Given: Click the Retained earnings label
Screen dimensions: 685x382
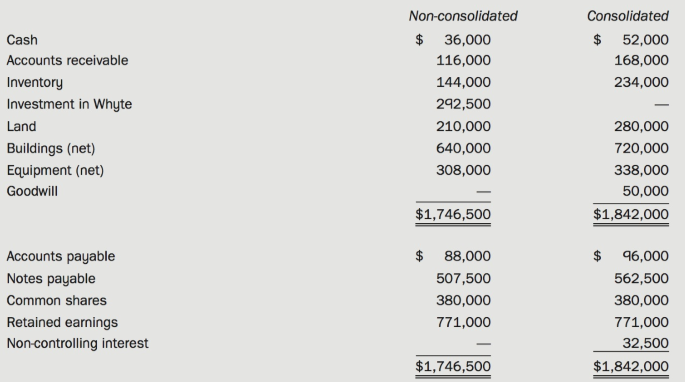Looking at the screenshot, I should tap(62, 323).
